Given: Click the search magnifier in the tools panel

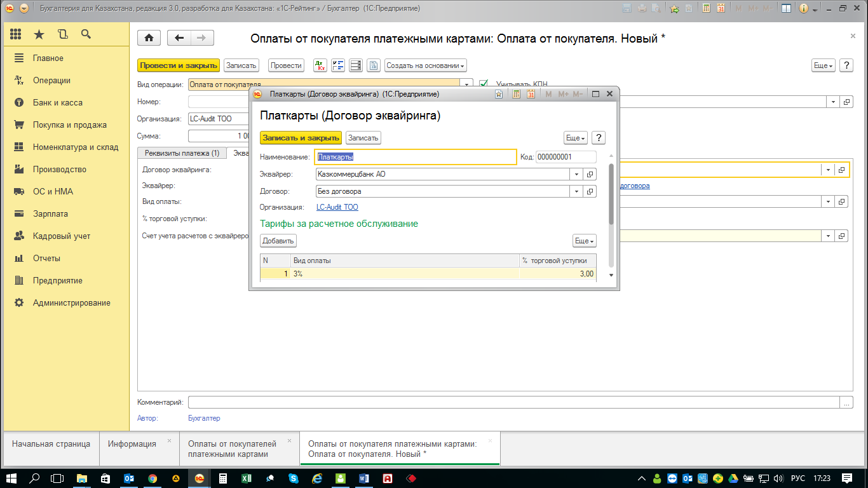Looking at the screenshot, I should click(86, 34).
